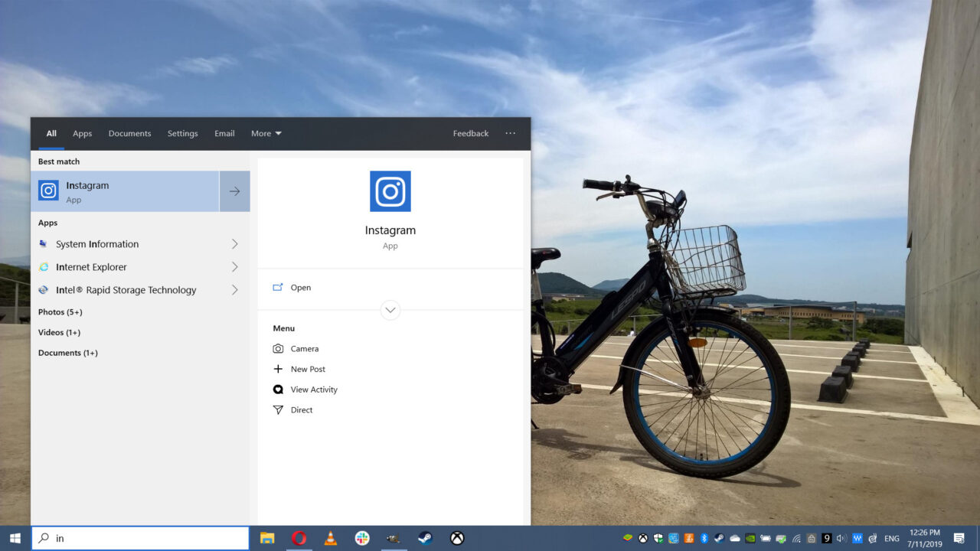Expand the Instagram details chevron
The width and height of the screenshot is (980, 551).
[x=390, y=310]
